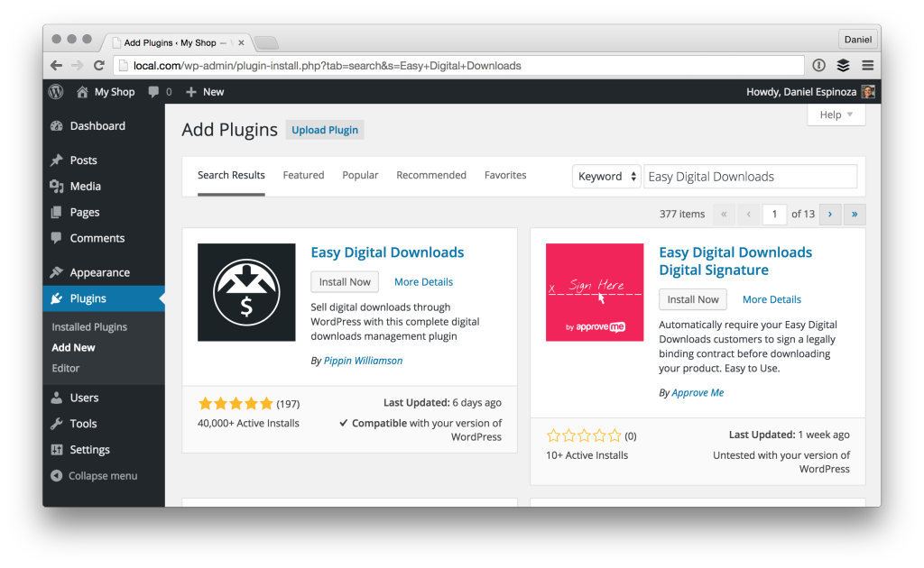Switch to the Featured tab
The height and width of the screenshot is (568, 924).
click(303, 175)
